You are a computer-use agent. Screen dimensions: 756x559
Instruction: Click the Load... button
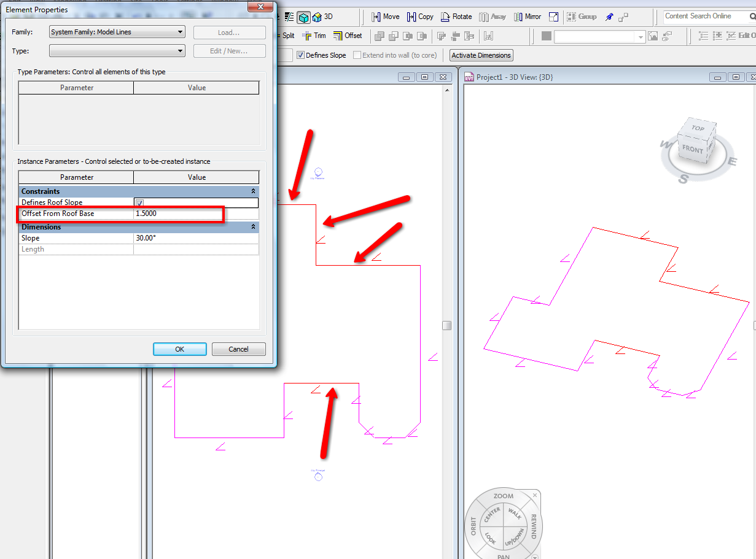tap(229, 33)
